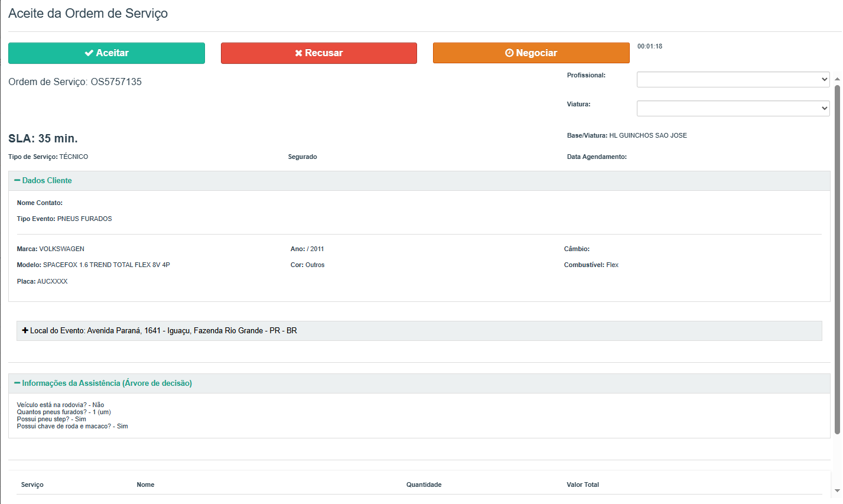Screen dimensions: 843x504
Task: Click the scrollbar down arrow
Action: [x=837, y=490]
